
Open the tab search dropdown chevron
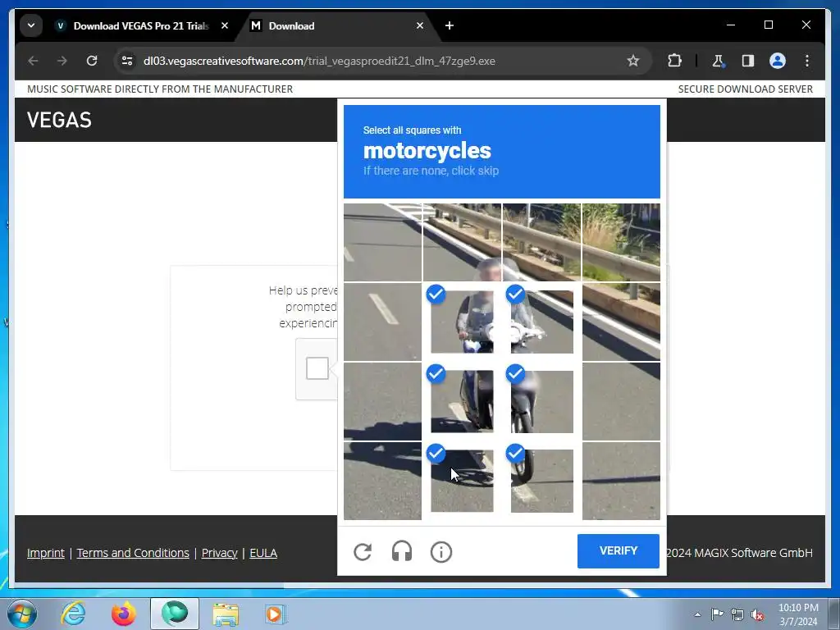pos(31,25)
